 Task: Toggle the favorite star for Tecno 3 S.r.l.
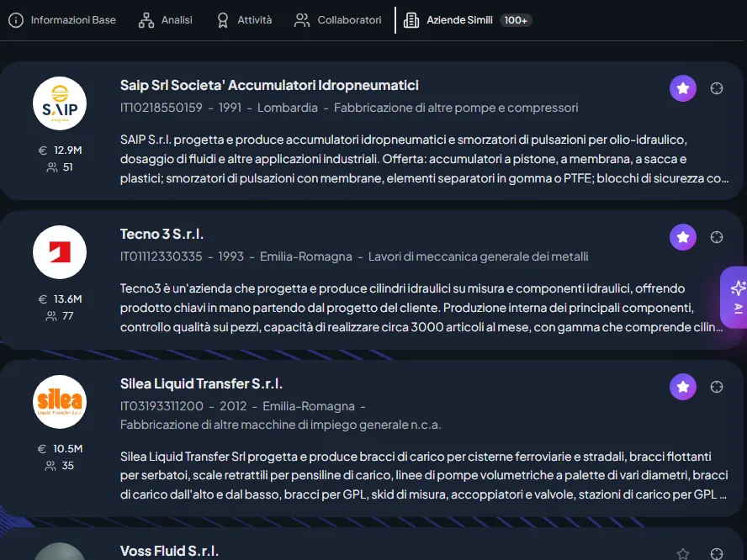pyautogui.click(x=683, y=236)
